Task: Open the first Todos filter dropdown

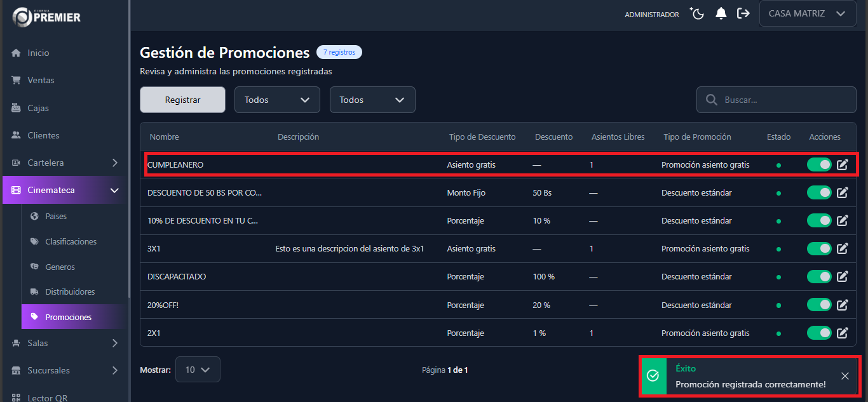Action: (277, 100)
